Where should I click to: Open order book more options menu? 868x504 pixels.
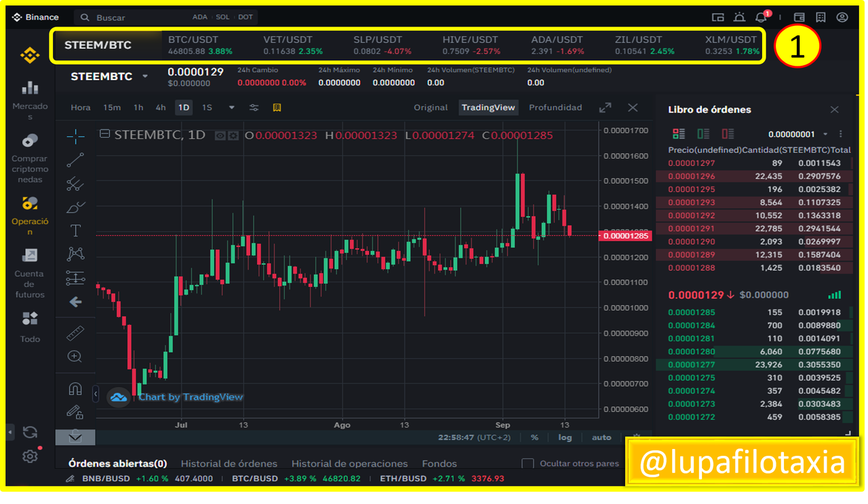841,134
